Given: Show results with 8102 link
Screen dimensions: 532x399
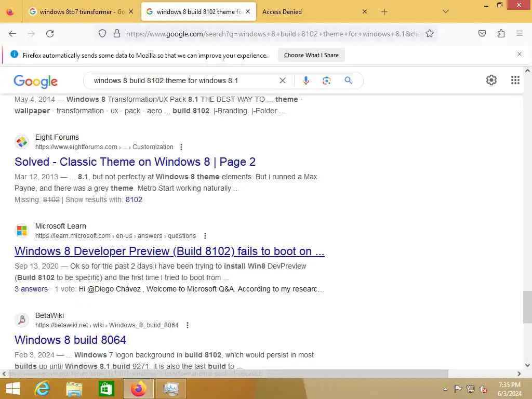Looking at the screenshot, I should tap(134, 199).
